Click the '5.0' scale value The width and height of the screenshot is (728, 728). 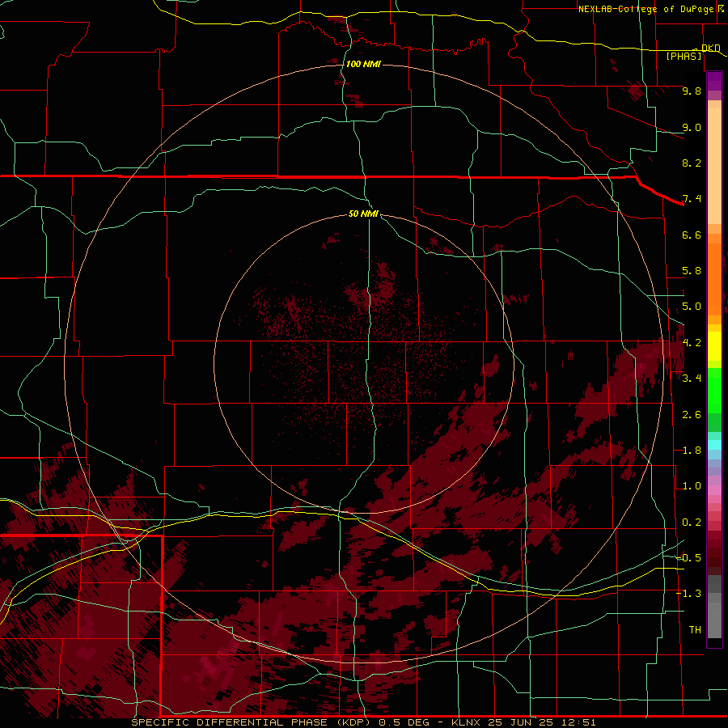tap(692, 307)
